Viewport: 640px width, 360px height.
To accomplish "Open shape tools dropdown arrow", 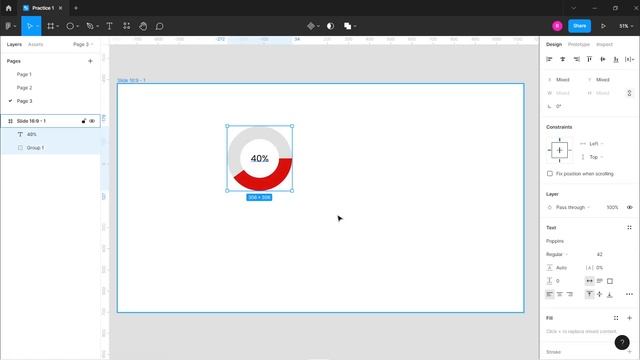I will click(78, 27).
